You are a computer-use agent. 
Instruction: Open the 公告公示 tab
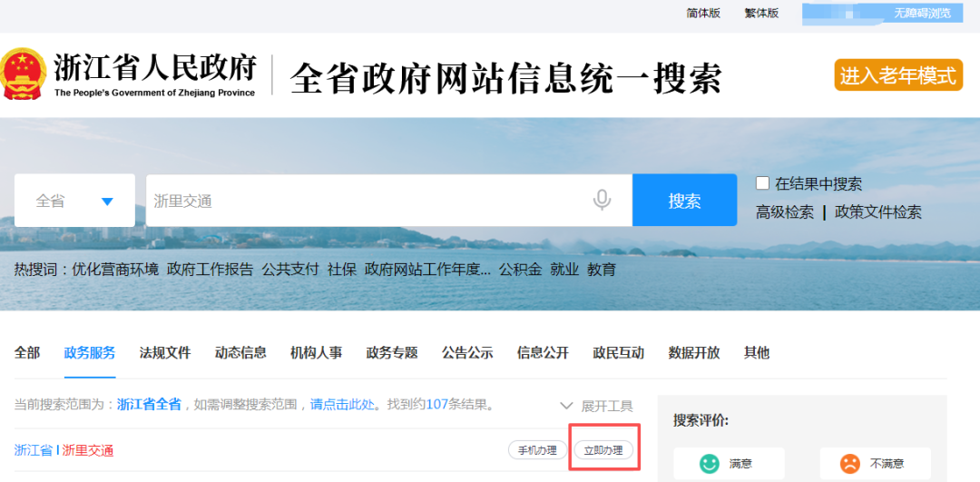pyautogui.click(x=467, y=352)
